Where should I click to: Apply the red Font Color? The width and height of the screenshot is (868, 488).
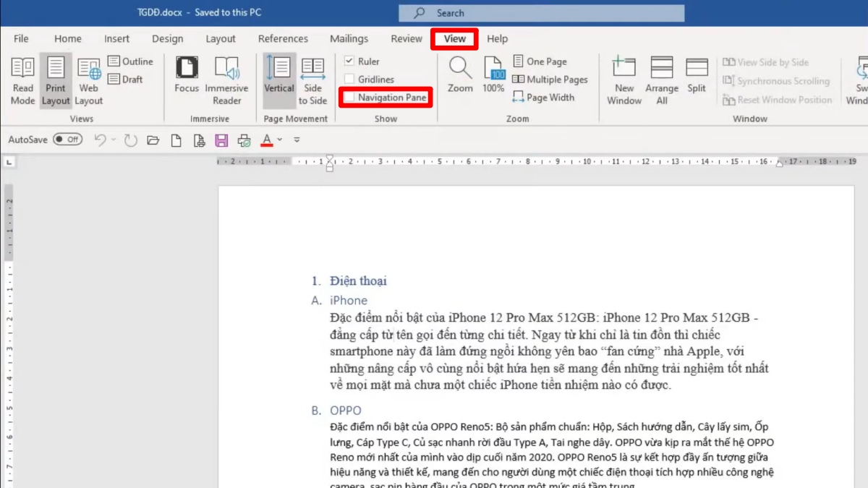click(x=267, y=140)
